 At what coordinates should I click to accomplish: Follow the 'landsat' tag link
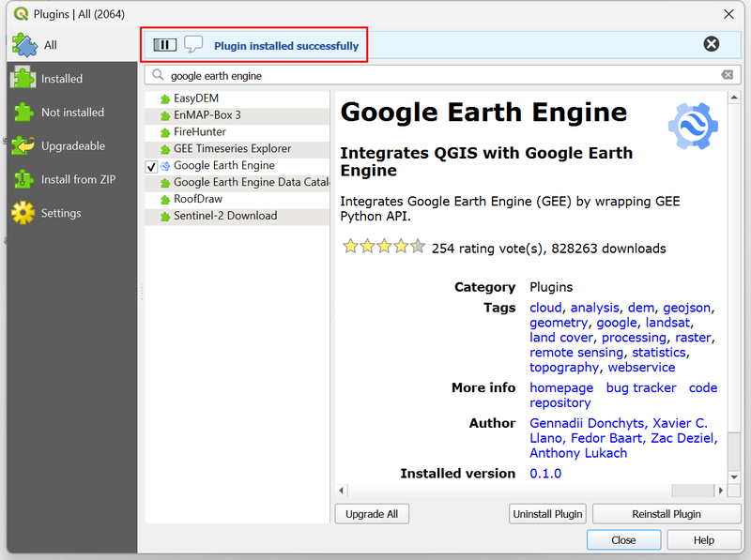[668, 323]
